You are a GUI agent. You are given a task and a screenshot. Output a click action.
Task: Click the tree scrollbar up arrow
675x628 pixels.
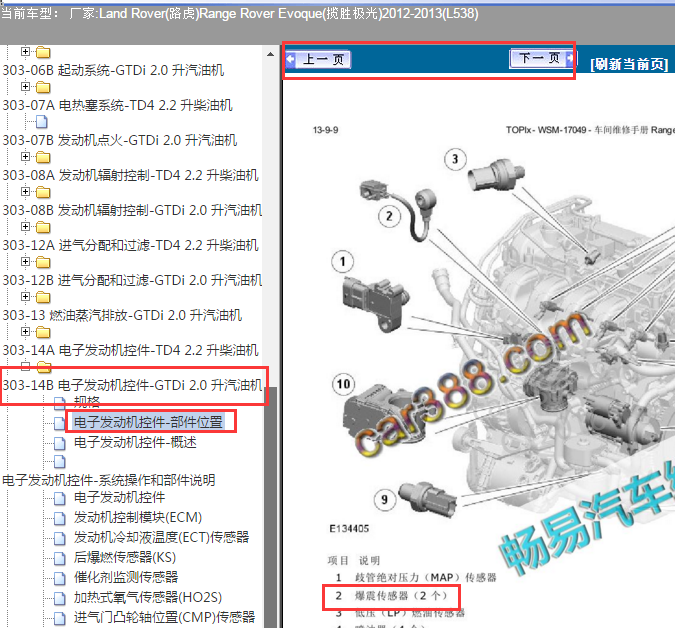point(270,54)
